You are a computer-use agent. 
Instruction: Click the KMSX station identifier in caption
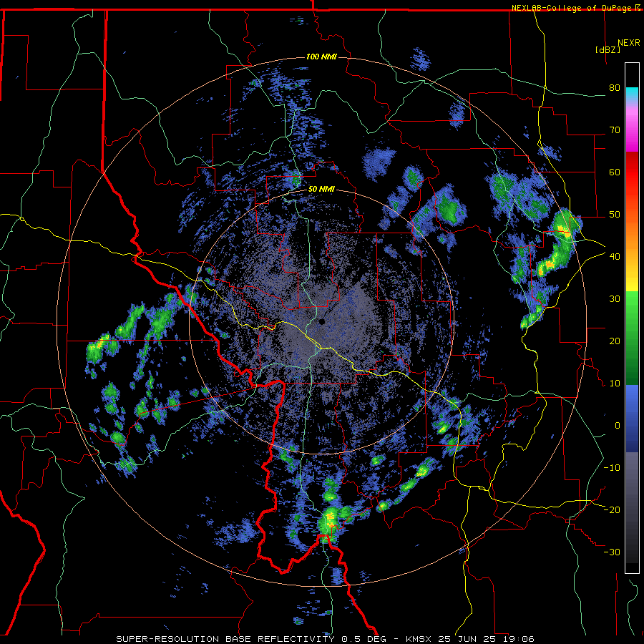click(x=419, y=639)
